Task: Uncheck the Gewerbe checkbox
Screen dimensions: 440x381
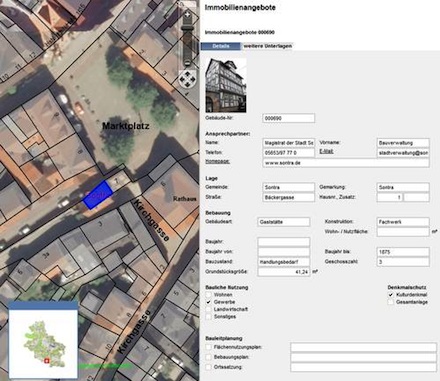Action: tap(209, 302)
